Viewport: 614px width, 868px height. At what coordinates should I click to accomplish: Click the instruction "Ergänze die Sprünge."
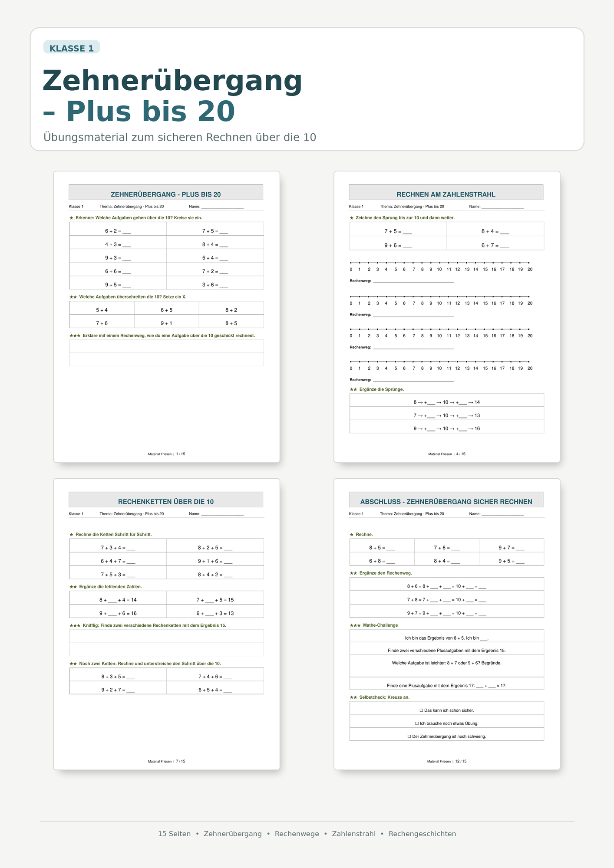pos(382,390)
